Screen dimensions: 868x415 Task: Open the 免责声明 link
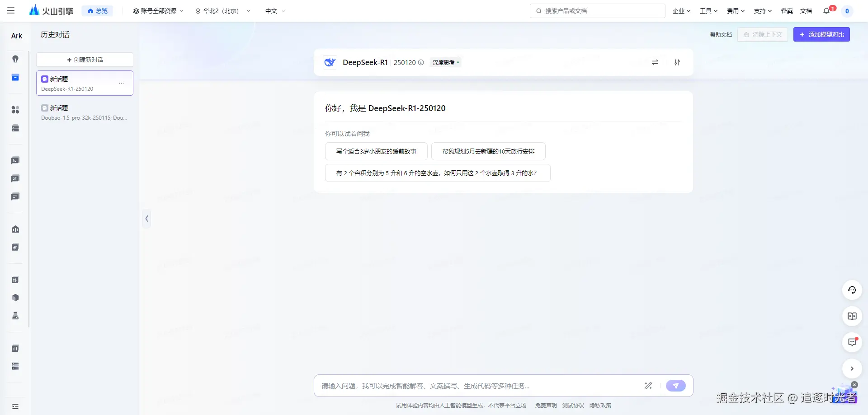click(x=546, y=405)
